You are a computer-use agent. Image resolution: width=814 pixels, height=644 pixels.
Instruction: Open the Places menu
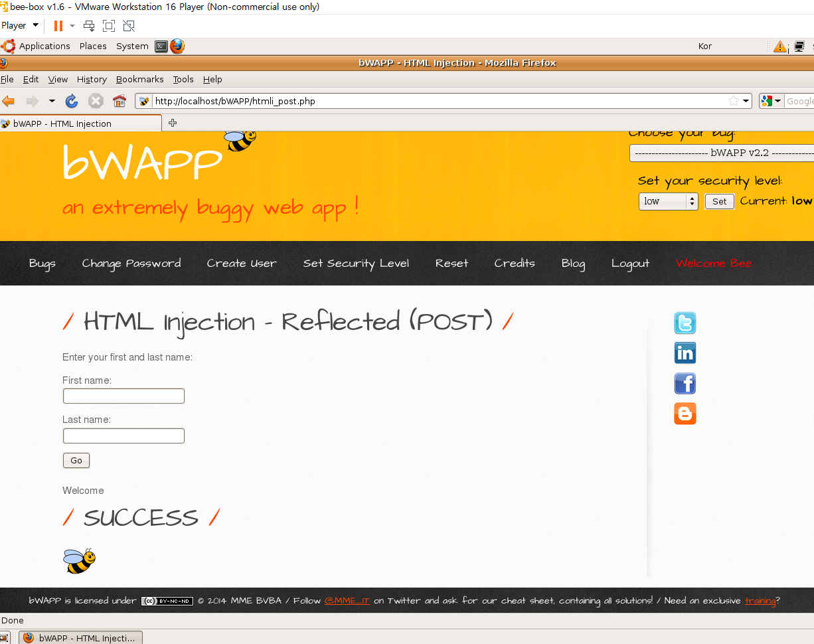coord(93,46)
